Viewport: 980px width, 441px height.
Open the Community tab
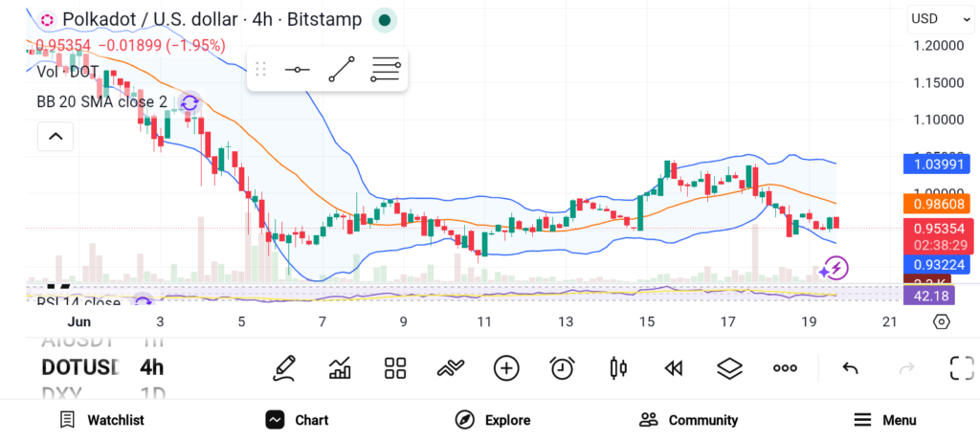pyautogui.click(x=689, y=420)
